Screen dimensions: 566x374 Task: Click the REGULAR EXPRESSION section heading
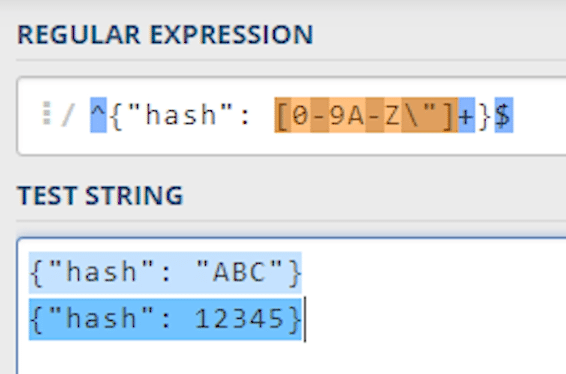(165, 35)
